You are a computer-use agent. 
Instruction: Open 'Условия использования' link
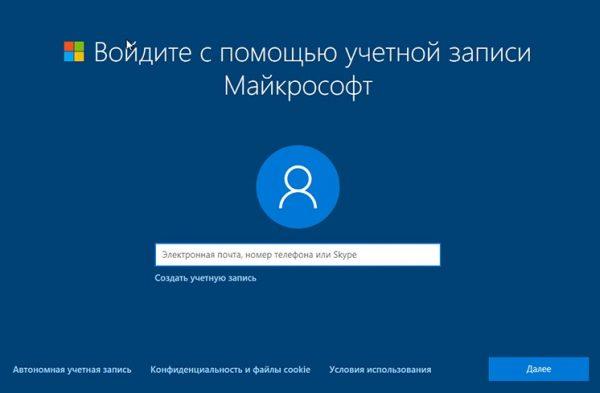coord(380,370)
